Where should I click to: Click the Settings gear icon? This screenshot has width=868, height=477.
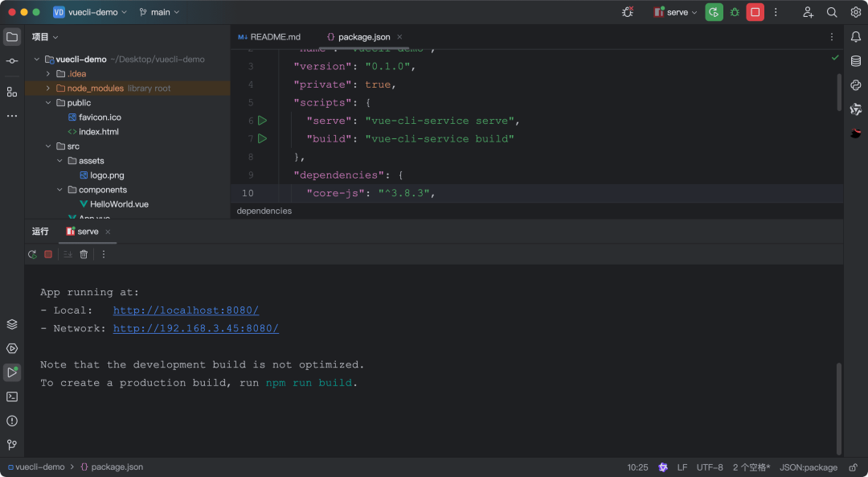856,12
